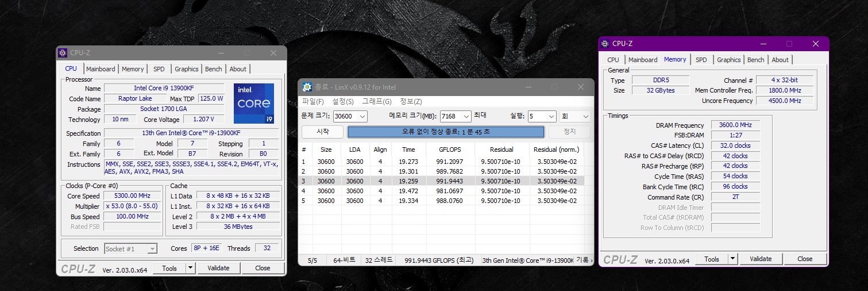Open Tools dropdown arrow in gray CPU-Z window

coord(191,268)
